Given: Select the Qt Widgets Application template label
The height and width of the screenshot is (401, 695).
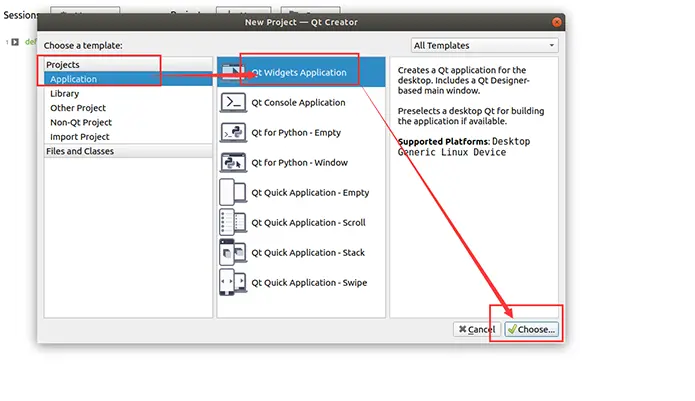Looking at the screenshot, I should pyautogui.click(x=299, y=72).
